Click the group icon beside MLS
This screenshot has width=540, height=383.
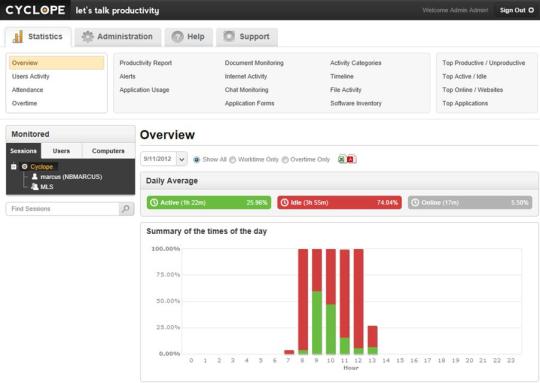pos(34,187)
